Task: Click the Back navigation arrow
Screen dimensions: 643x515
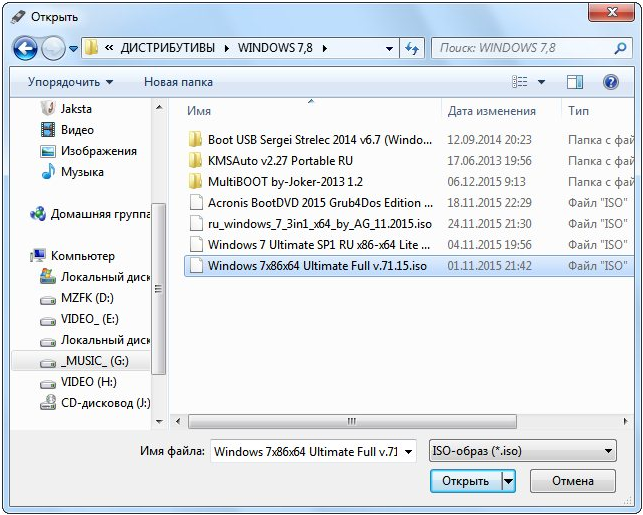Action: (x=25, y=49)
